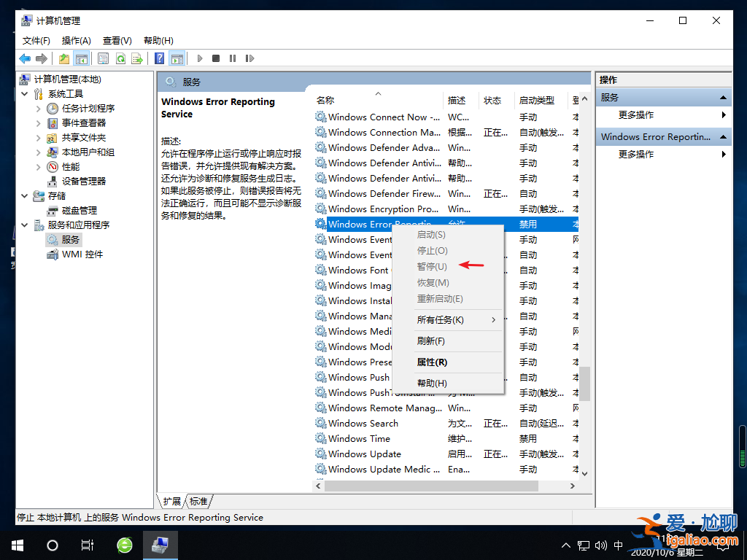Viewport: 747px width, 560px height.
Task: Click the start service play icon
Action: coord(200,58)
